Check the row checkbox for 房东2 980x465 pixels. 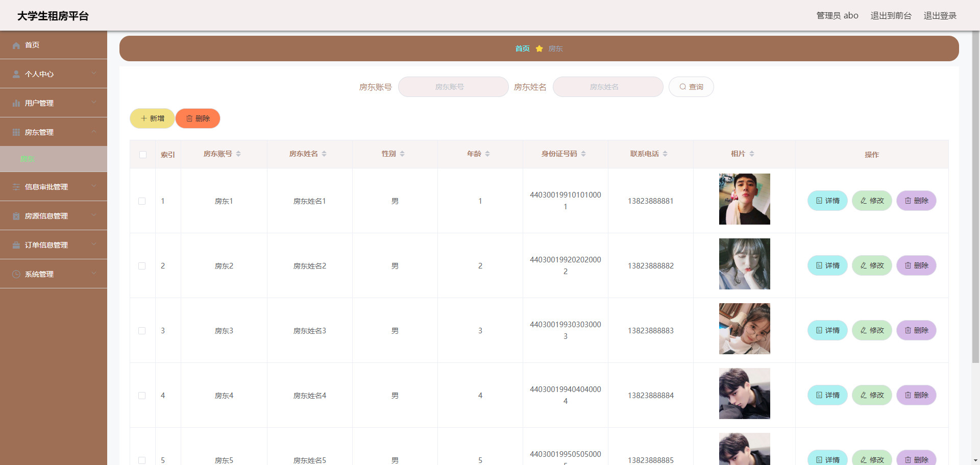pos(142,266)
